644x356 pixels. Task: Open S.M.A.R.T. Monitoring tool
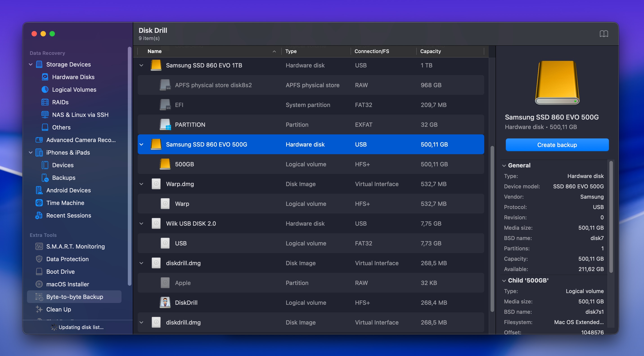tap(39, 246)
